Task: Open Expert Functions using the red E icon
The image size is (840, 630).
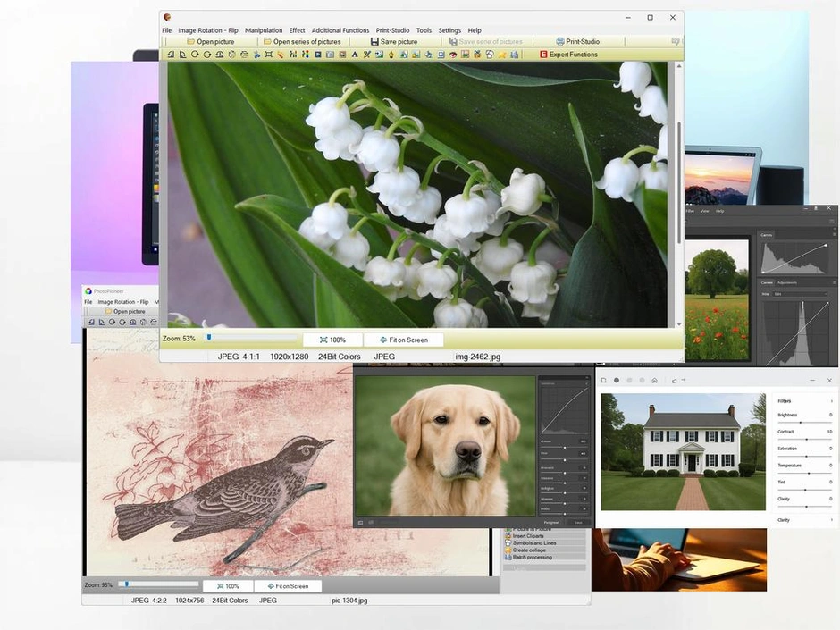Action: point(543,55)
